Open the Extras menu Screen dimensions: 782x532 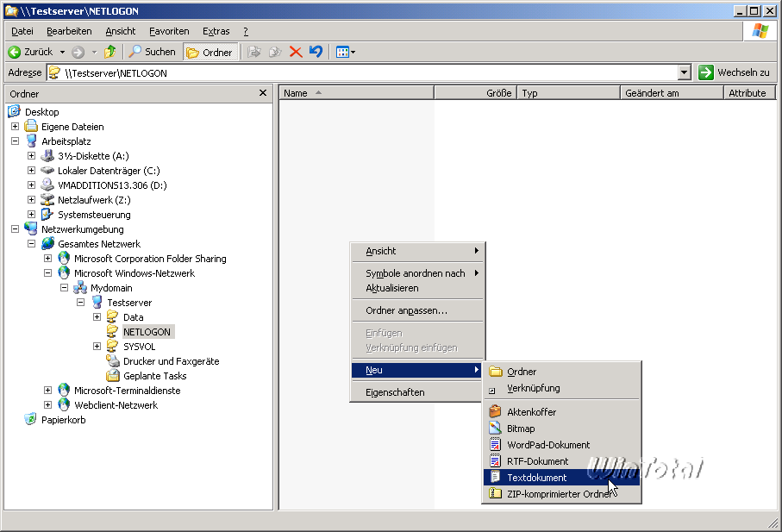coord(216,31)
